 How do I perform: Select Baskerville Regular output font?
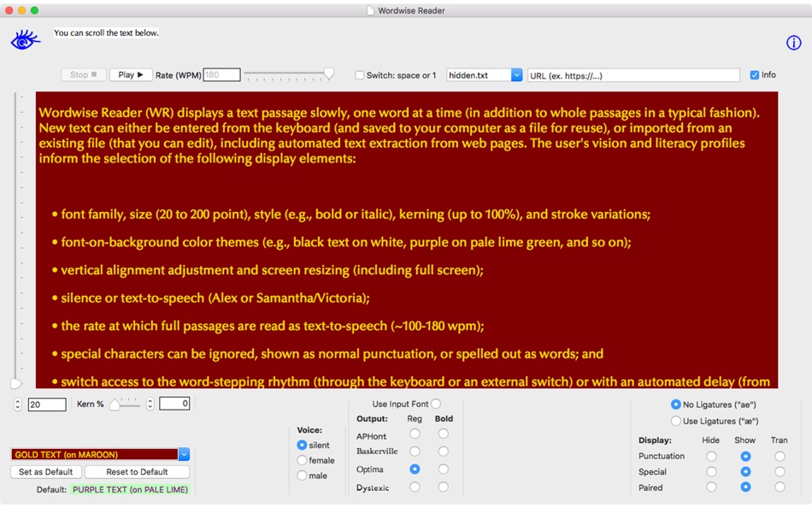[415, 452]
